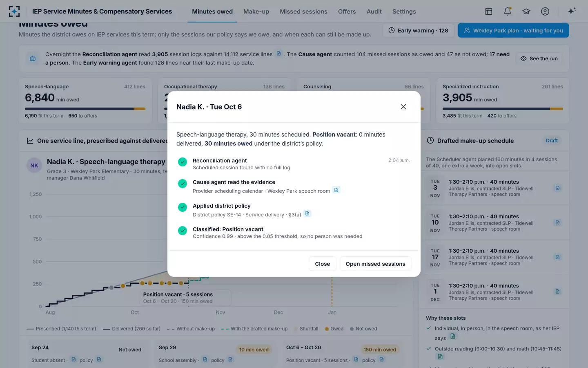
Task: Open the document icon under 'Outside reading'
Action: [x=440, y=357]
